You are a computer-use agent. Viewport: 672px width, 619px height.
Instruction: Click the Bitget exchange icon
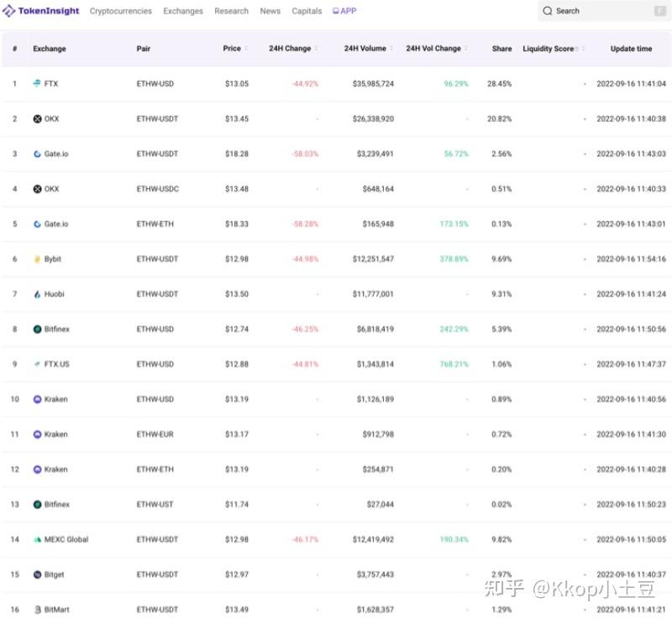[37, 574]
